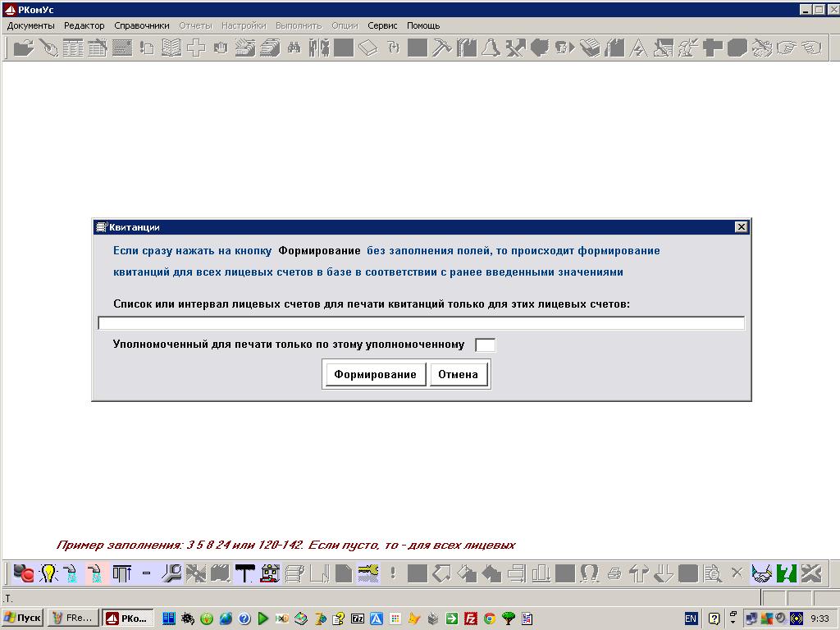Open the Сервис menu
The width and height of the screenshot is (840, 630).
[382, 25]
